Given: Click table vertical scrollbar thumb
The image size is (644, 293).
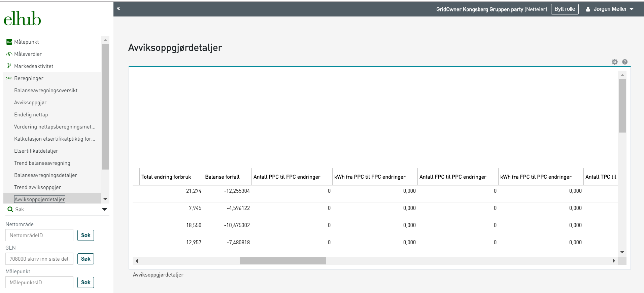Looking at the screenshot, I should 622,106.
